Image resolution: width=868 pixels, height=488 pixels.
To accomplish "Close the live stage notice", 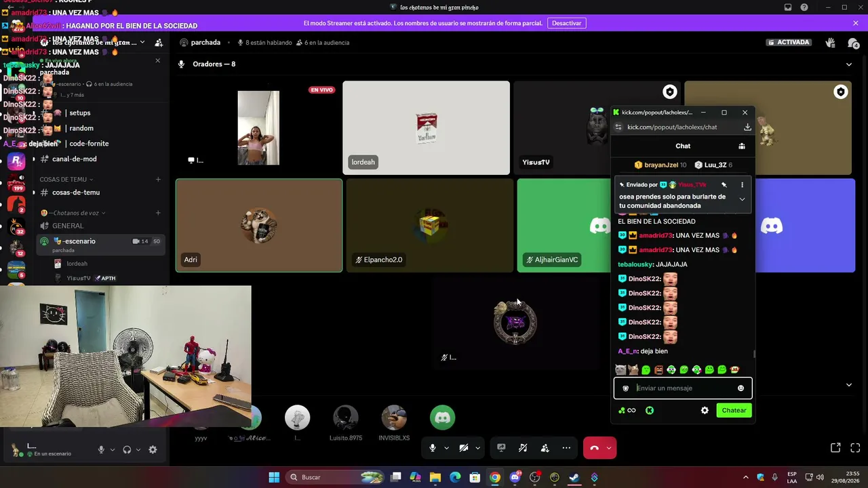I will pos(158,61).
